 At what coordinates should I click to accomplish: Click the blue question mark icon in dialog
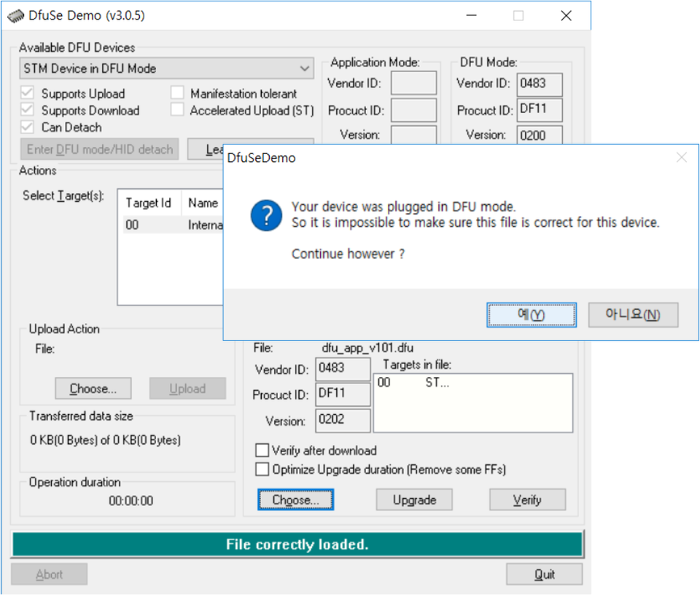(x=265, y=216)
